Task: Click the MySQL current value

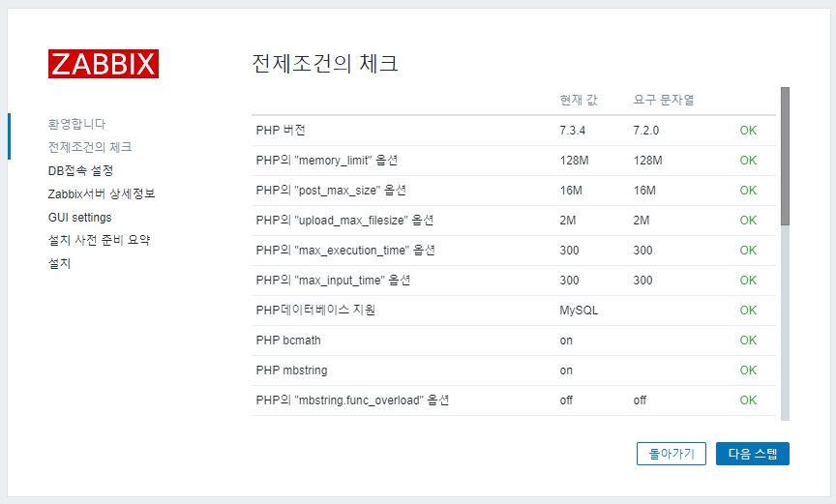Action: [x=579, y=311]
